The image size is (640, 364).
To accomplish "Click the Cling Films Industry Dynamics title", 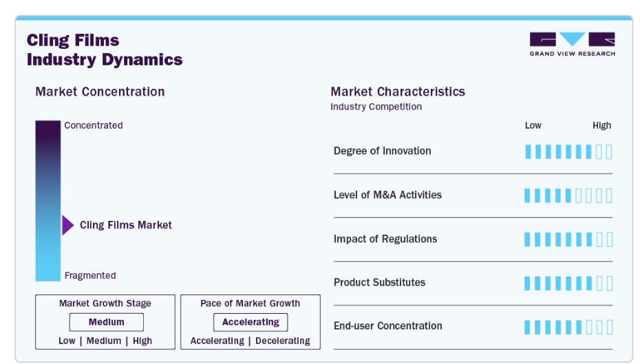I will (105, 50).
